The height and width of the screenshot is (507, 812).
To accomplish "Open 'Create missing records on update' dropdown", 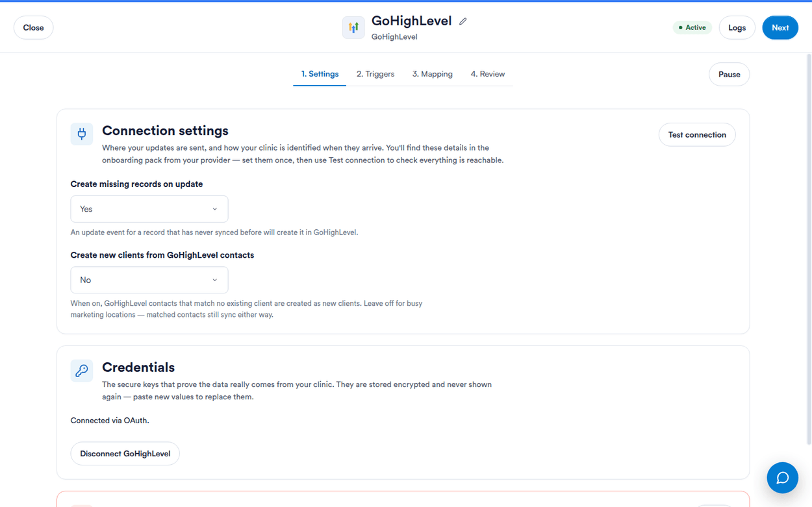I will click(x=149, y=209).
